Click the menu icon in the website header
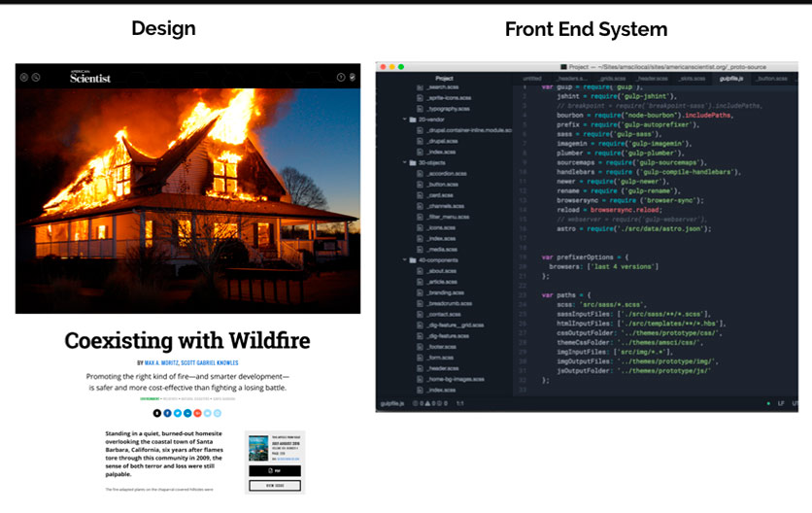812x513 pixels. 22,77
